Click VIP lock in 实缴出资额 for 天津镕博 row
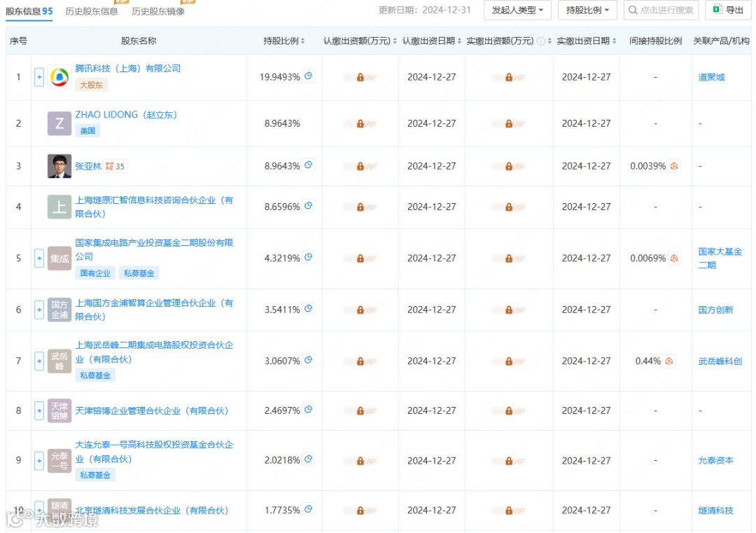Viewport: 756px width, 533px height. point(509,411)
